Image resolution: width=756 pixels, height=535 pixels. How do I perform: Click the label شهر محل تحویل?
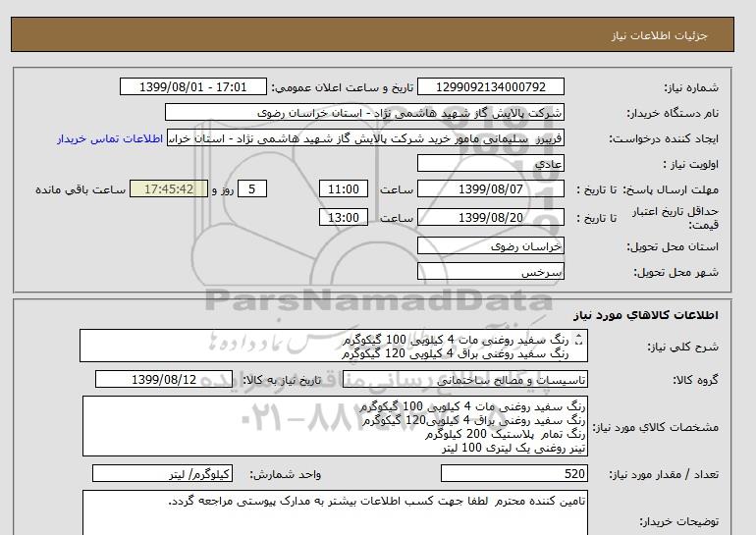pos(675,272)
